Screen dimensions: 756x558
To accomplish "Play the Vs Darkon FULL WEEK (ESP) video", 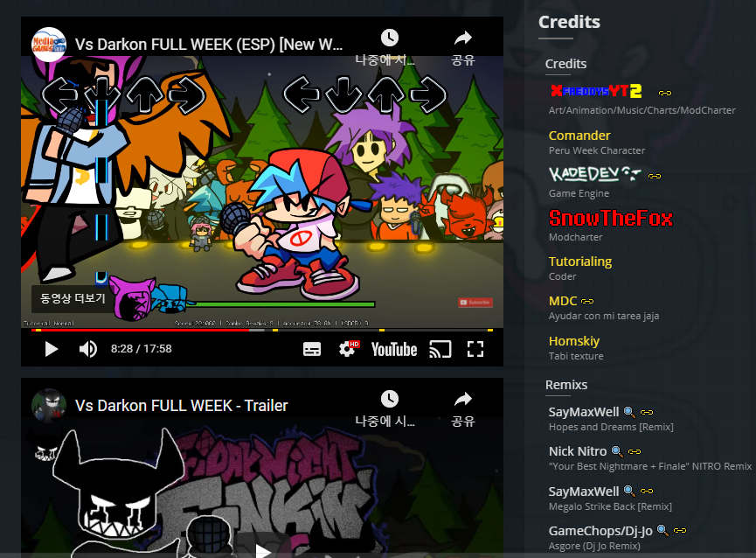I will click(x=51, y=349).
